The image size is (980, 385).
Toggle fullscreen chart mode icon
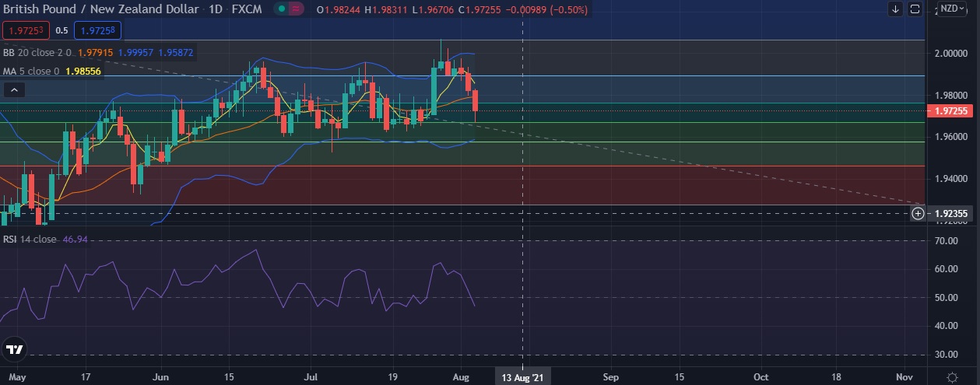[x=915, y=9]
